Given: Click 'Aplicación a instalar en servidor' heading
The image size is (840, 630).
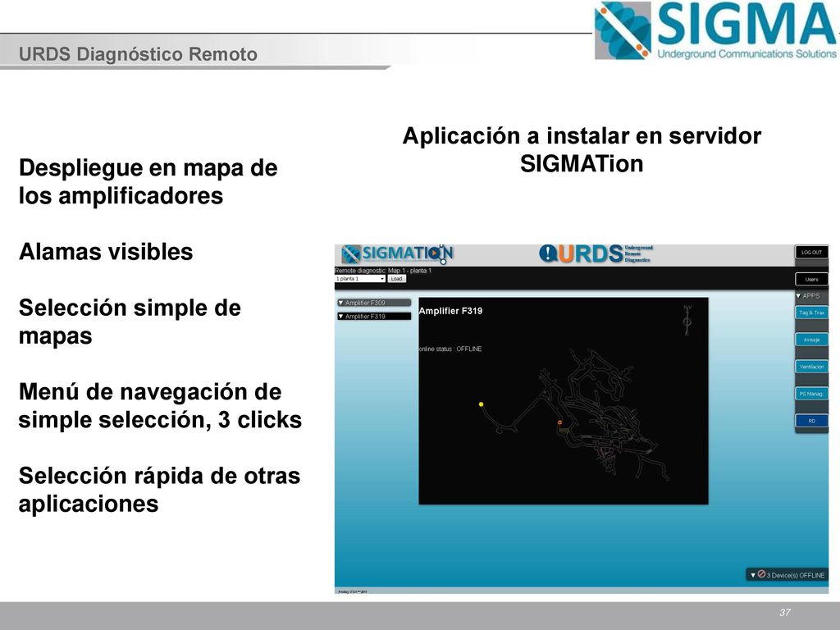Looking at the screenshot, I should 582,135.
